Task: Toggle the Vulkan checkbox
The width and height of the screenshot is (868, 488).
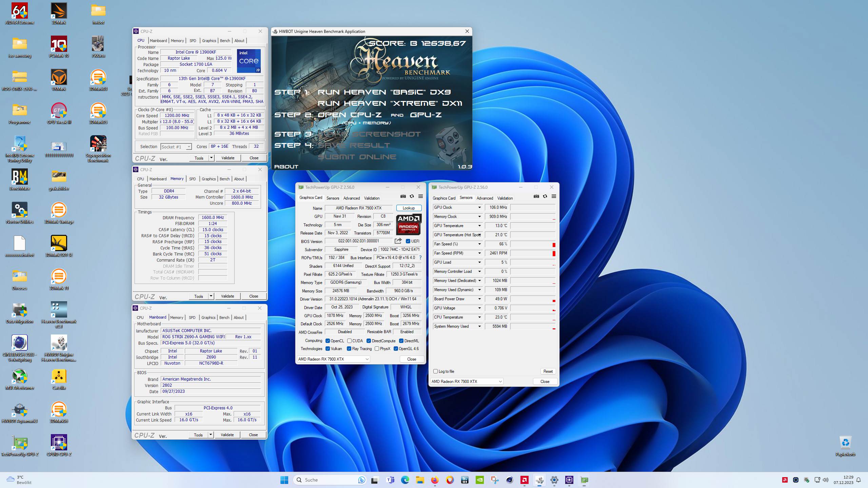Action: pos(328,349)
